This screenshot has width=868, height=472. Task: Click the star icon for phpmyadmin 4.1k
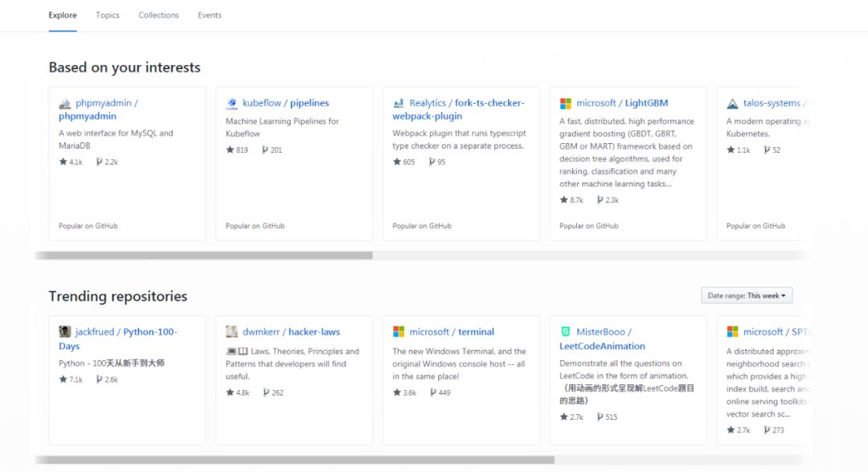63,162
